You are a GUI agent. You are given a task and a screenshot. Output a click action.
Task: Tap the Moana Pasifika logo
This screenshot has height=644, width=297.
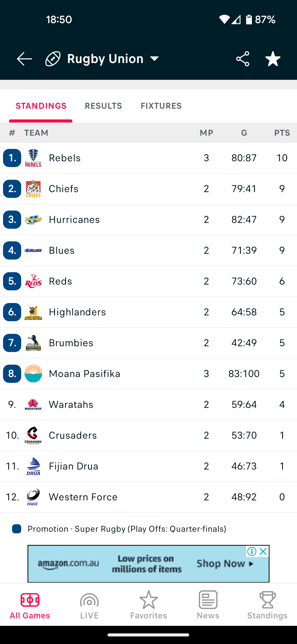(x=33, y=374)
